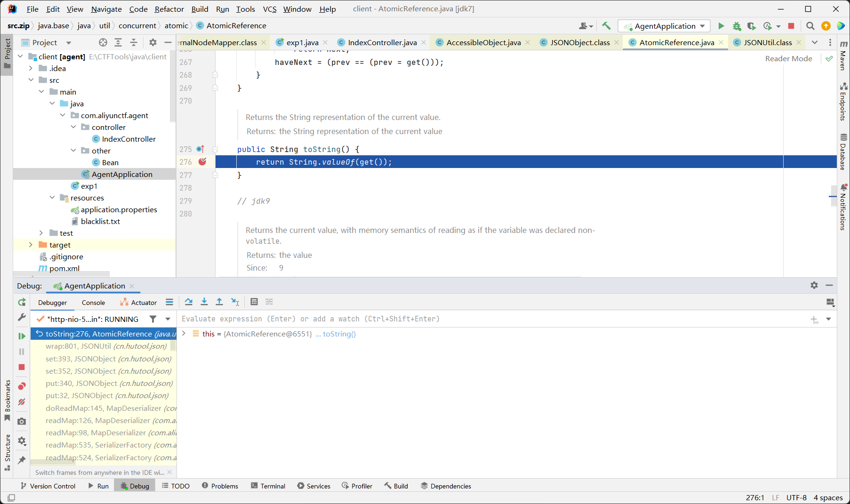This screenshot has width=850, height=504.
Task: Click Expand All in Project panel
Action: 118,42
